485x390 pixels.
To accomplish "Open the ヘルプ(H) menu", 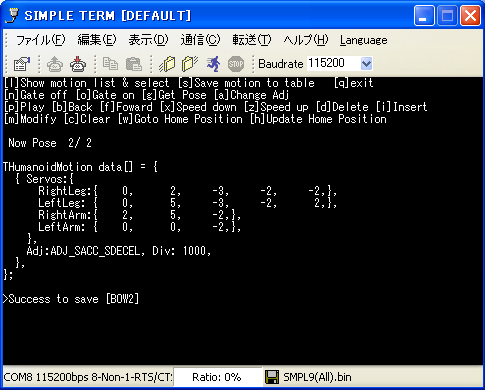I will [306, 40].
